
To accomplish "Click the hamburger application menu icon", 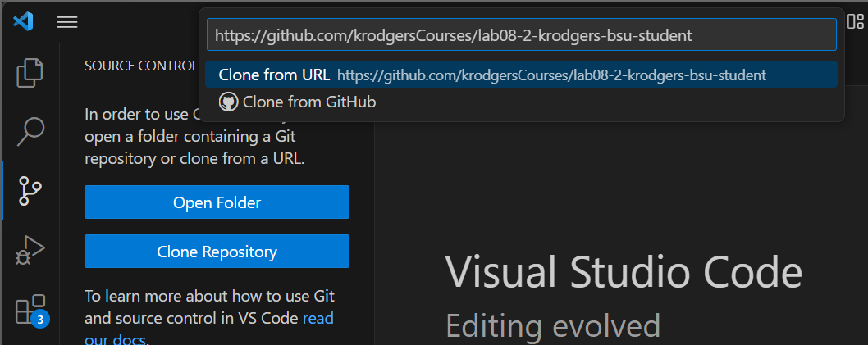I will pyautogui.click(x=67, y=22).
